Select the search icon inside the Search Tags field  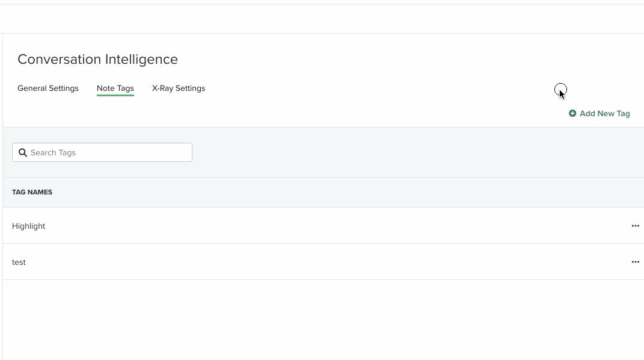(x=23, y=152)
